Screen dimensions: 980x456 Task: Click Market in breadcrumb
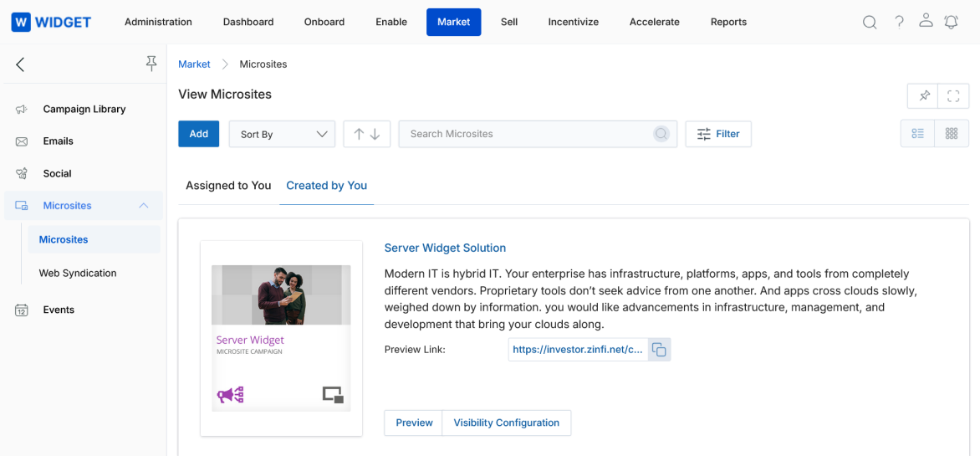tap(194, 64)
